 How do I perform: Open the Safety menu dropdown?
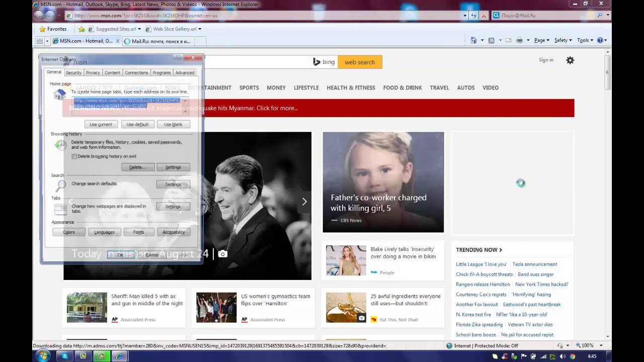click(563, 40)
